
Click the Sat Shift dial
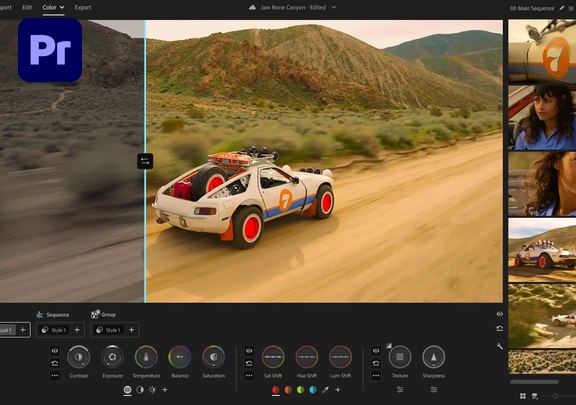[x=273, y=357]
